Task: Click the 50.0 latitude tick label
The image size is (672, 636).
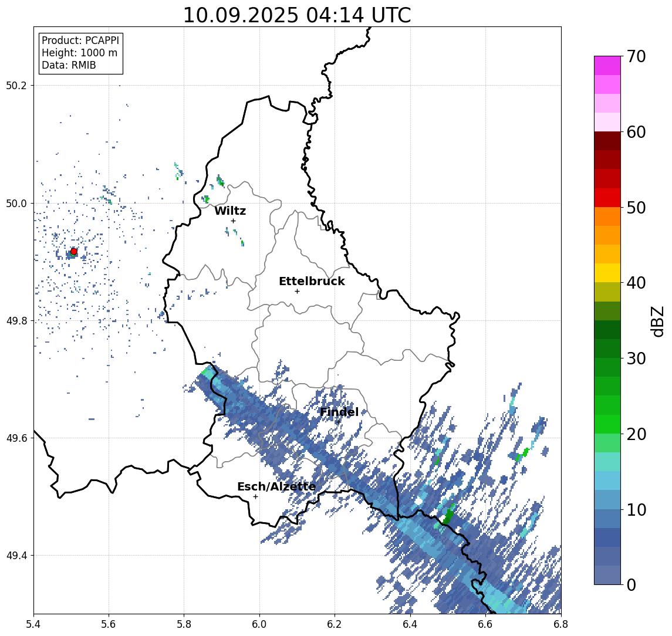Action: point(16,203)
